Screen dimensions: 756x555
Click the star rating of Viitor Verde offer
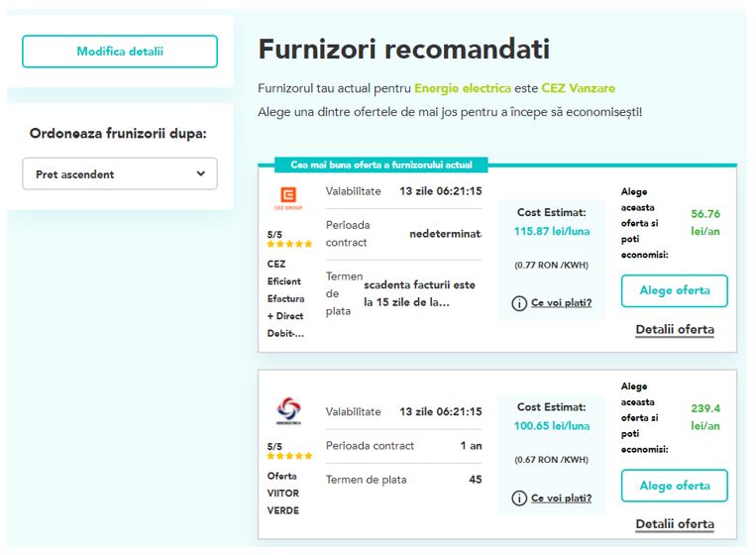coord(289,456)
